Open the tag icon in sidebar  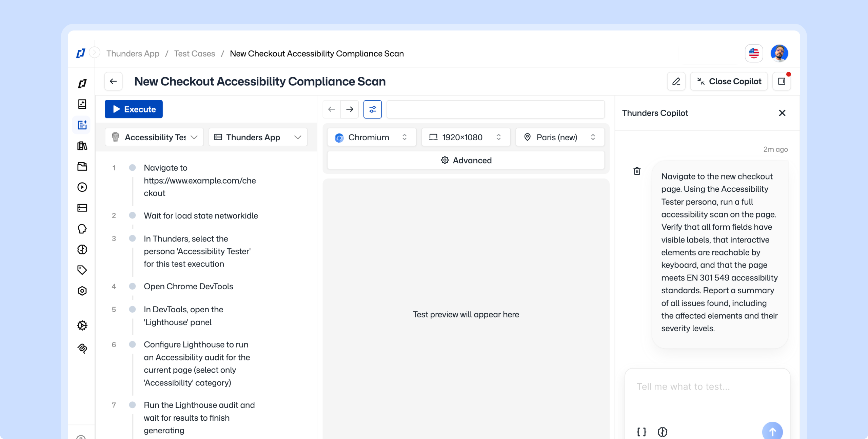tap(82, 270)
